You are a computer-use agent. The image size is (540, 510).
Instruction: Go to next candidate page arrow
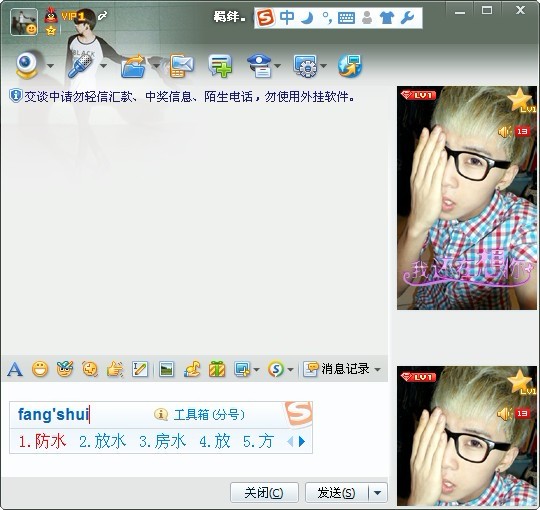[x=302, y=441]
